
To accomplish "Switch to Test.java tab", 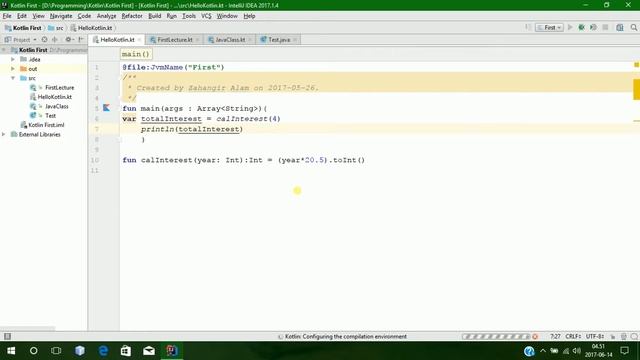I will pos(279,40).
